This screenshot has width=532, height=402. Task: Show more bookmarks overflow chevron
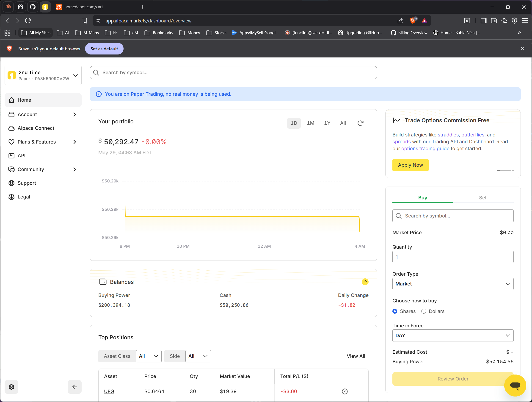(519, 33)
